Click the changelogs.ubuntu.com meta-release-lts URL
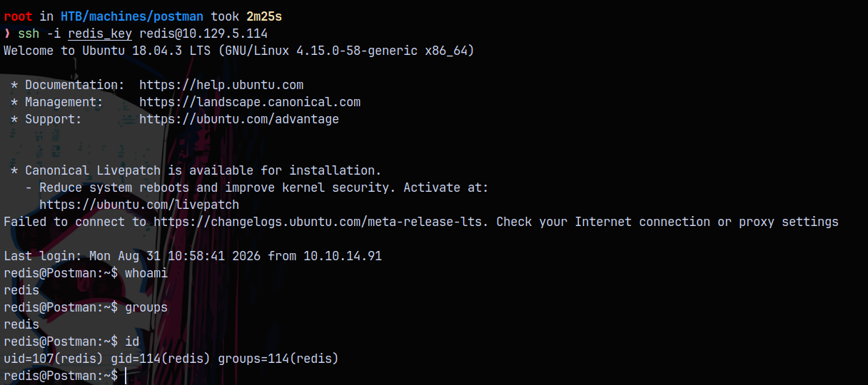 pyautogui.click(x=321, y=222)
